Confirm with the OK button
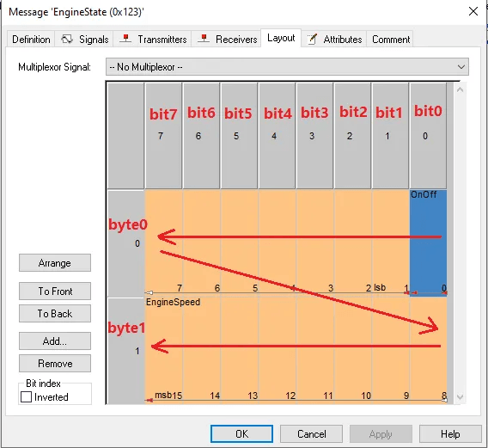 point(241,433)
